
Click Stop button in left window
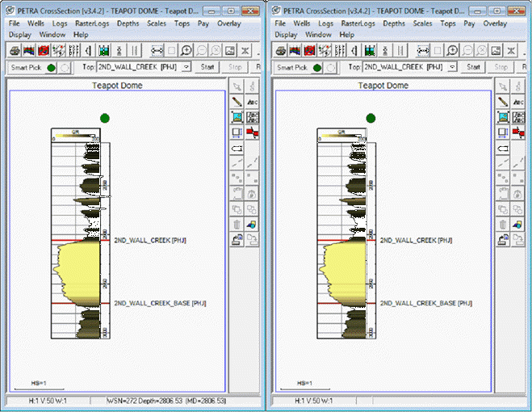point(235,67)
